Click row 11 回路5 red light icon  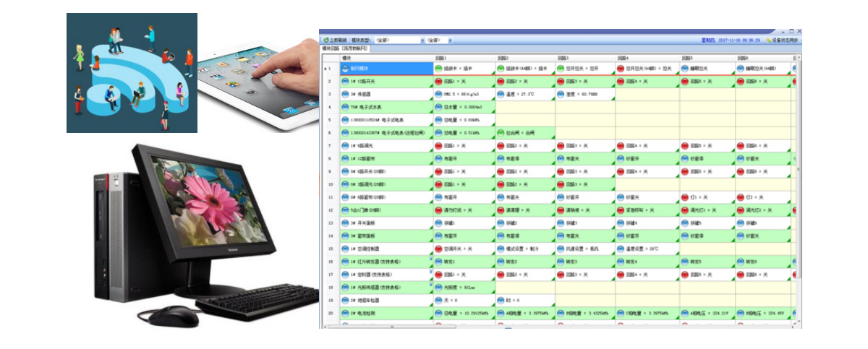[685, 197]
